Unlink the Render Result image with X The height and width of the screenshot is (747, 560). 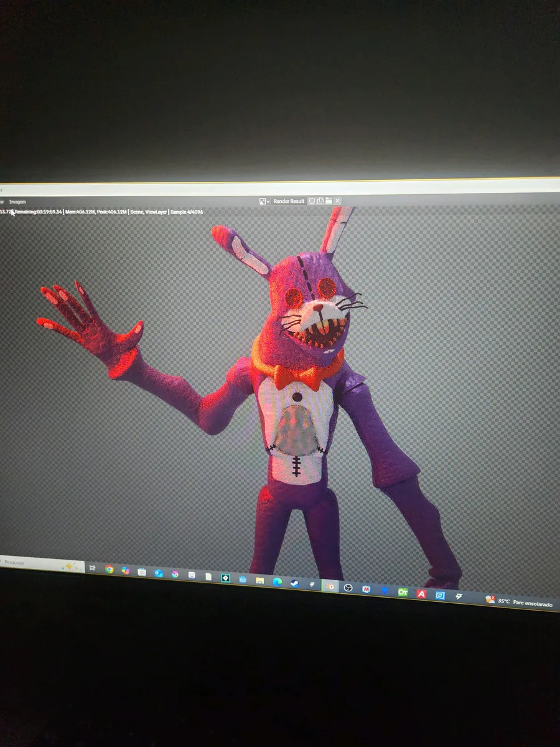coord(337,201)
